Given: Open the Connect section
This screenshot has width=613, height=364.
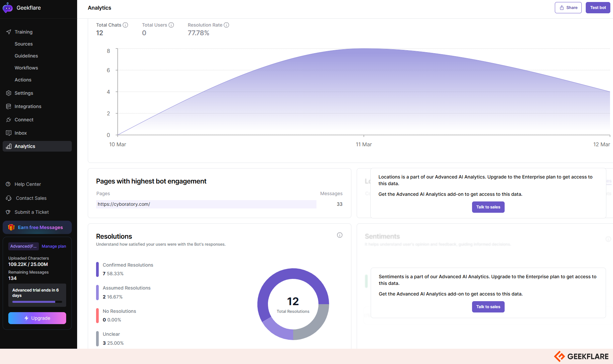Looking at the screenshot, I should (24, 120).
